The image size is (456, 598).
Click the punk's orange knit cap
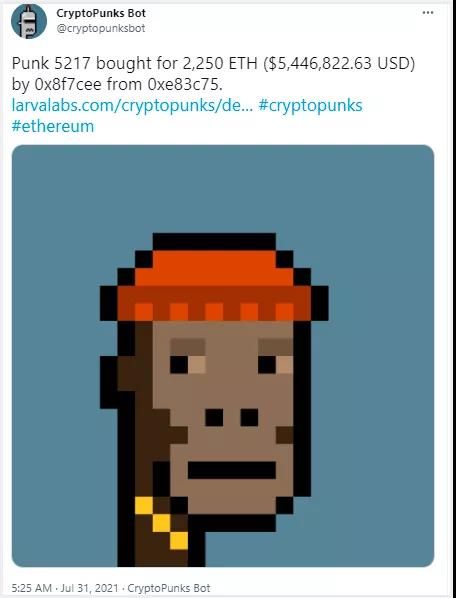tap(214, 285)
